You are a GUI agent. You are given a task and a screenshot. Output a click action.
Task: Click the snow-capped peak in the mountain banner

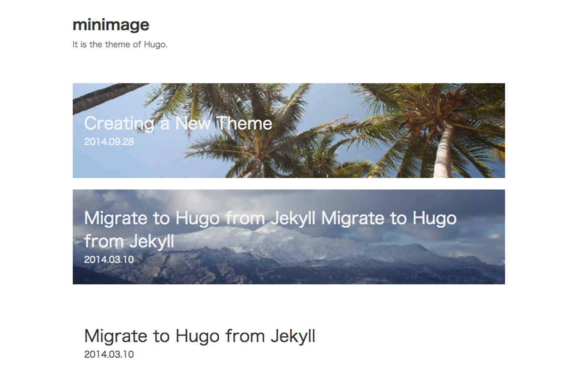coord(270,232)
